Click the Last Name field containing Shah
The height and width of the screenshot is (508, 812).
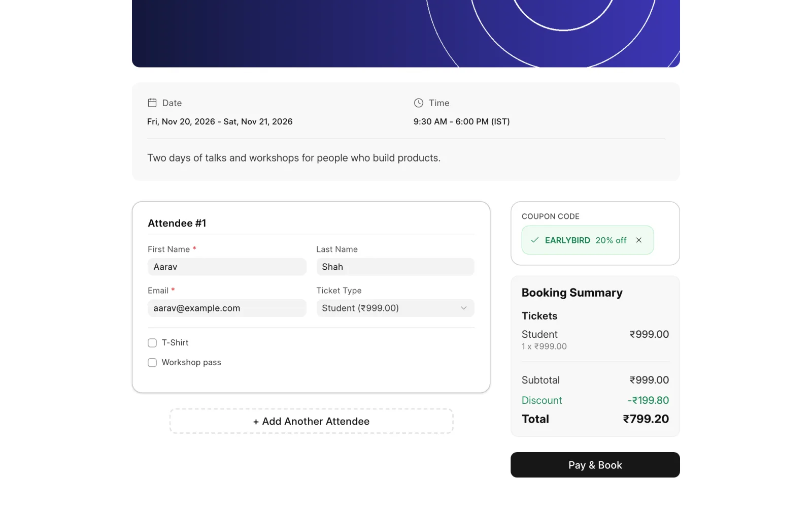pyautogui.click(x=395, y=267)
